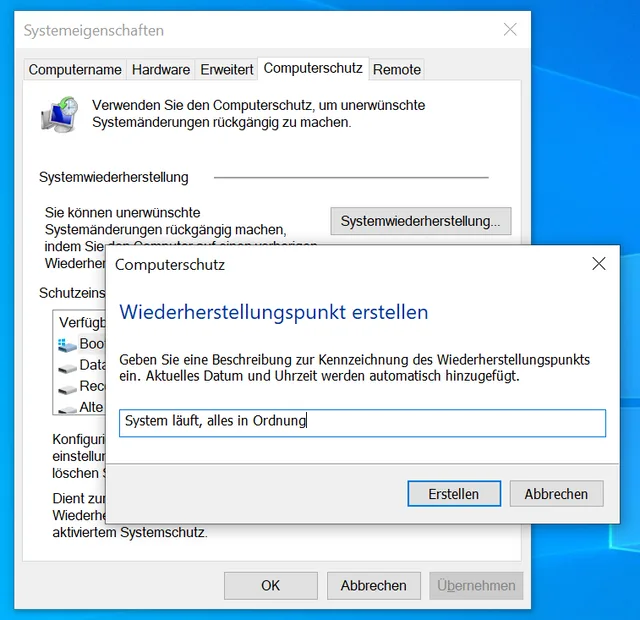
Task: Click the 'Systemwiederherstellung' section label
Action: point(113,177)
